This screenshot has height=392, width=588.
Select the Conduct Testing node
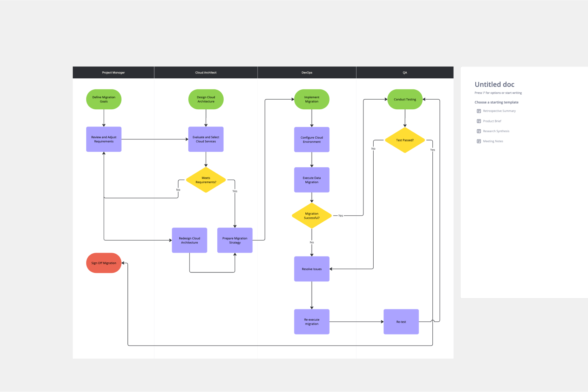[x=405, y=99]
